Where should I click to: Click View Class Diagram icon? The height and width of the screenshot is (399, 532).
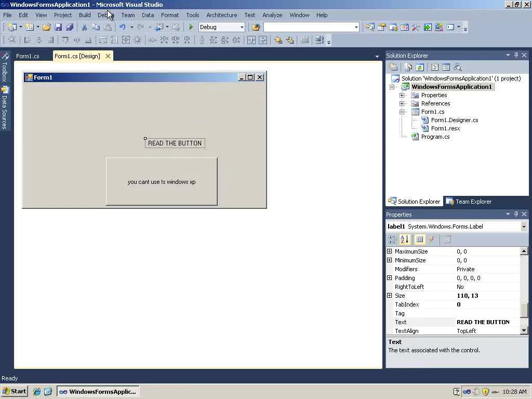click(x=457, y=67)
